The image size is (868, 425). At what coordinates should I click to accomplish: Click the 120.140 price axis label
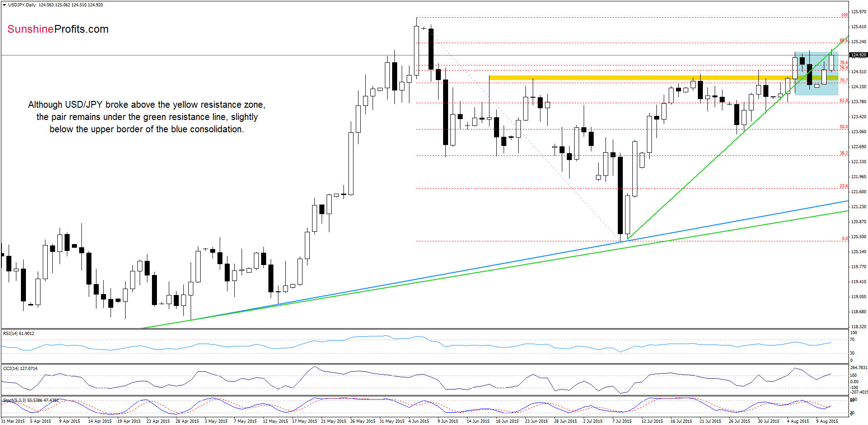[x=858, y=252]
